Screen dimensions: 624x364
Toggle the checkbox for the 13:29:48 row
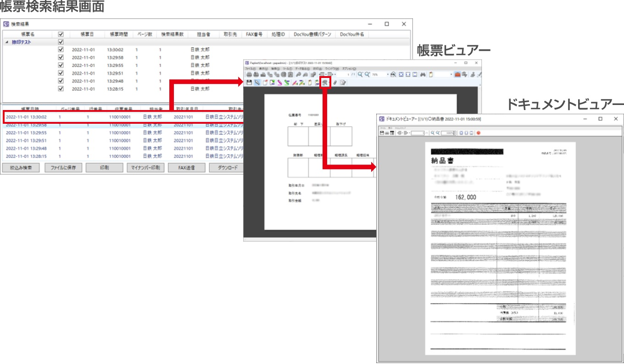click(61, 81)
